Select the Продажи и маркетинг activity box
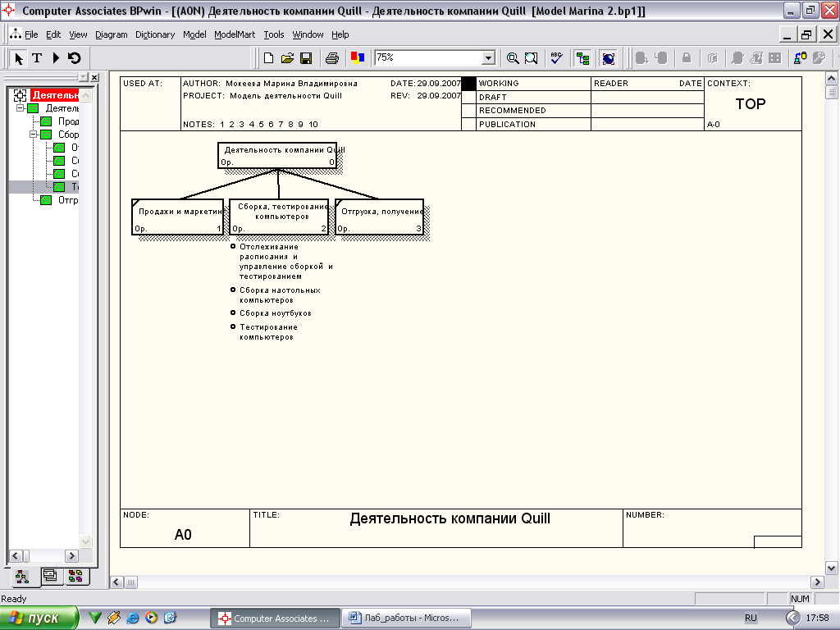 tap(177, 216)
